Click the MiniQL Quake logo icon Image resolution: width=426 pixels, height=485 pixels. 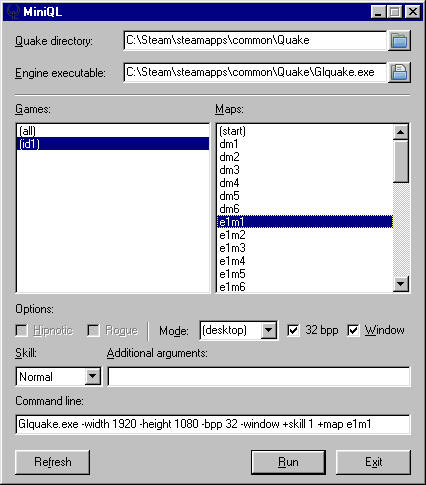click(x=13, y=12)
